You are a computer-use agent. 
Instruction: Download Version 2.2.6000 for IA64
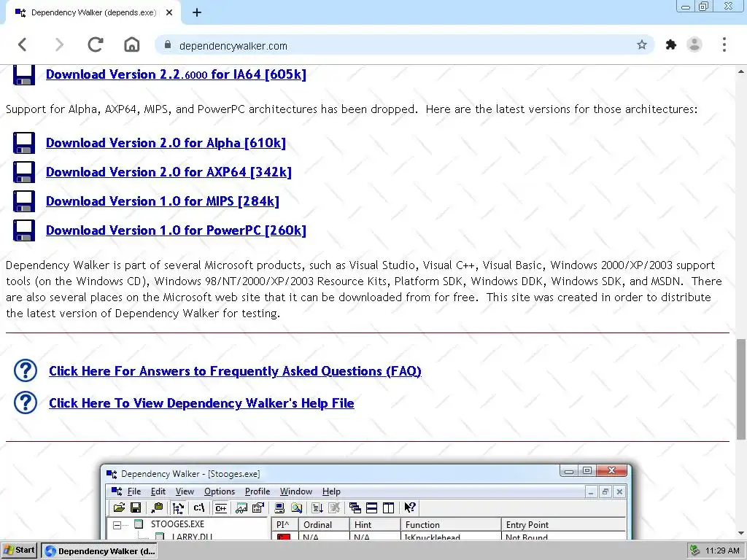pos(176,75)
